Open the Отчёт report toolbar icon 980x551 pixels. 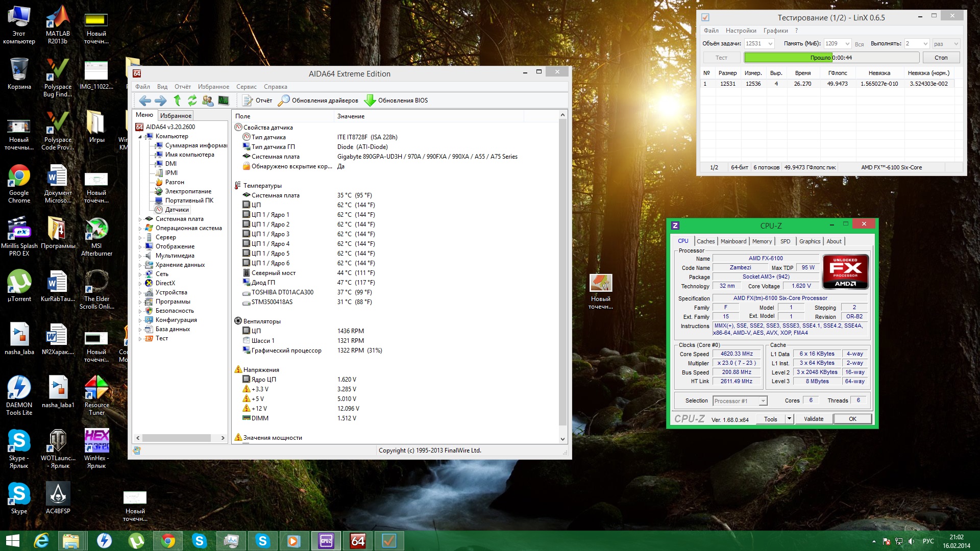248,101
